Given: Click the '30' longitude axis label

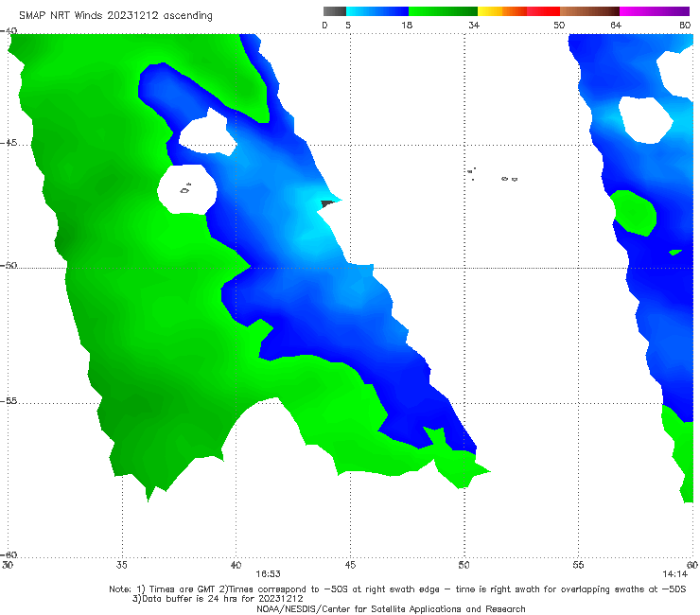Looking at the screenshot, I should point(8,565).
